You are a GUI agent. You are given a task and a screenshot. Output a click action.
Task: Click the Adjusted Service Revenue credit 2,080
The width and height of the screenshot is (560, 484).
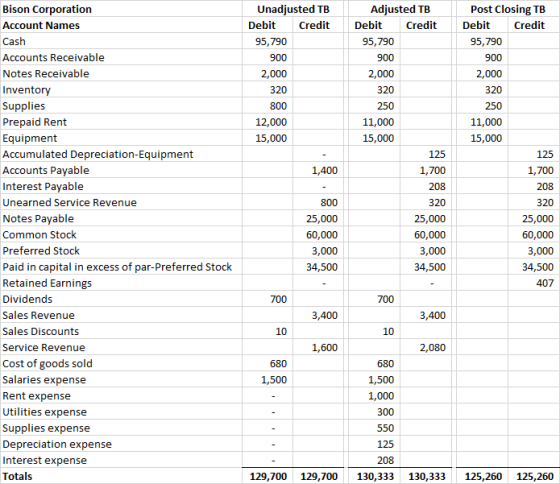(x=433, y=348)
